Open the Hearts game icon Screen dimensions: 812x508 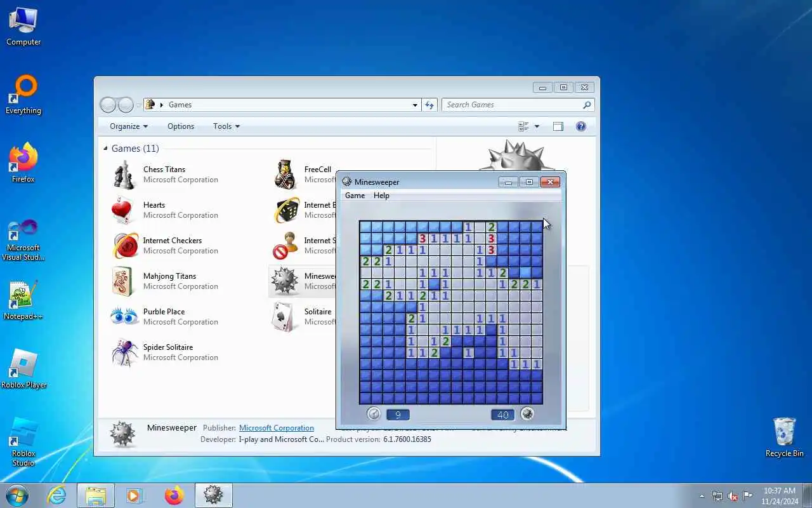coord(124,210)
